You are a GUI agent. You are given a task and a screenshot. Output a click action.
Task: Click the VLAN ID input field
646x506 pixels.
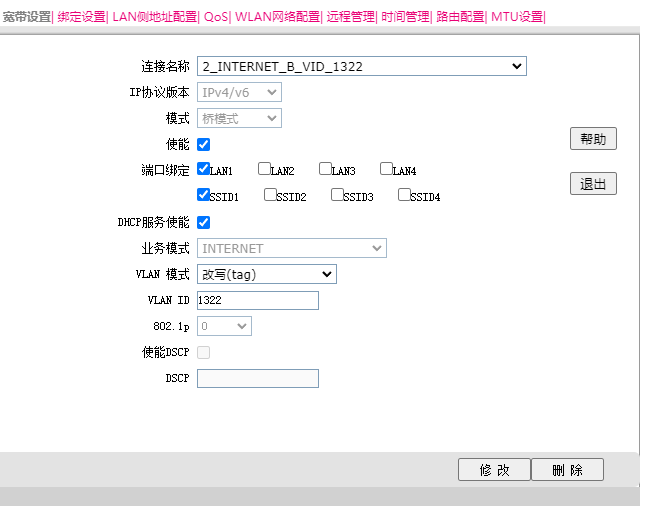coord(257,300)
